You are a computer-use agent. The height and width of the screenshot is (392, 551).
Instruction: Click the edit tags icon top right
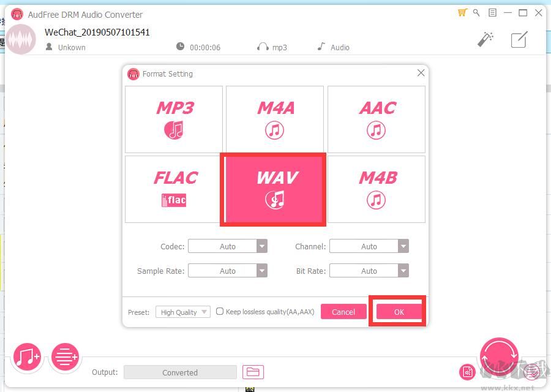tap(519, 39)
